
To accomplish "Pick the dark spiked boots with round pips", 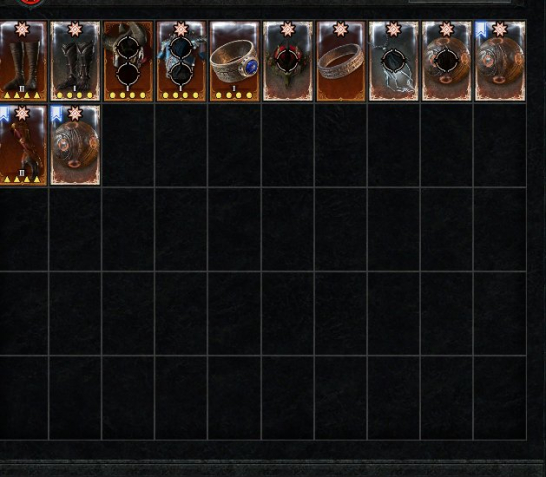I will tap(75, 61).
